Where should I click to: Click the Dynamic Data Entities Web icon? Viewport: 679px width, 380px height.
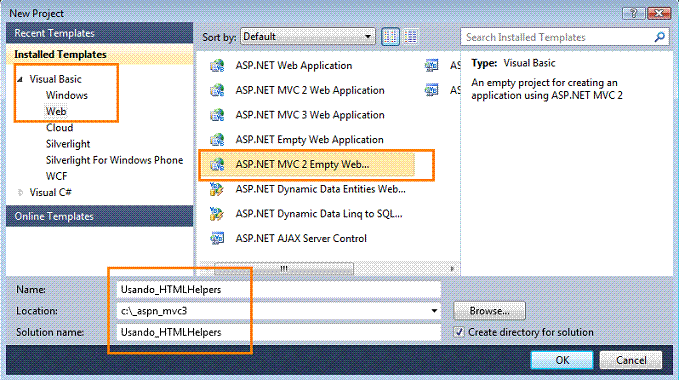tap(217, 189)
